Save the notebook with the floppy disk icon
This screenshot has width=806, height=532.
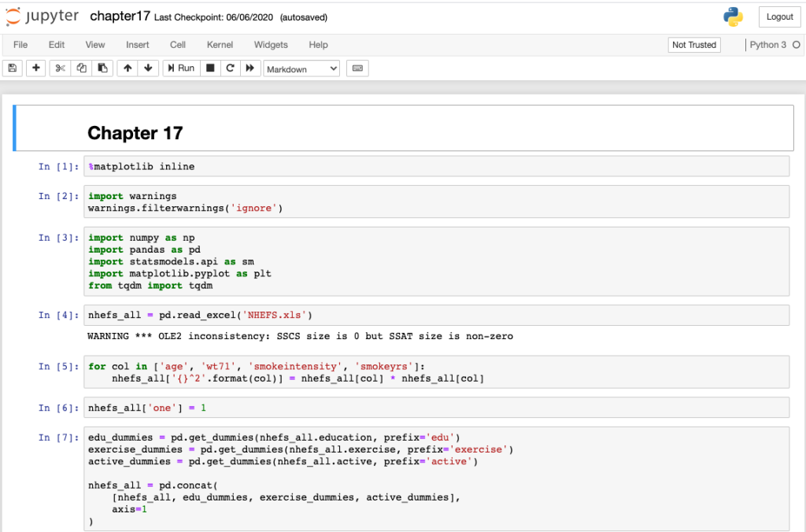tap(12, 68)
